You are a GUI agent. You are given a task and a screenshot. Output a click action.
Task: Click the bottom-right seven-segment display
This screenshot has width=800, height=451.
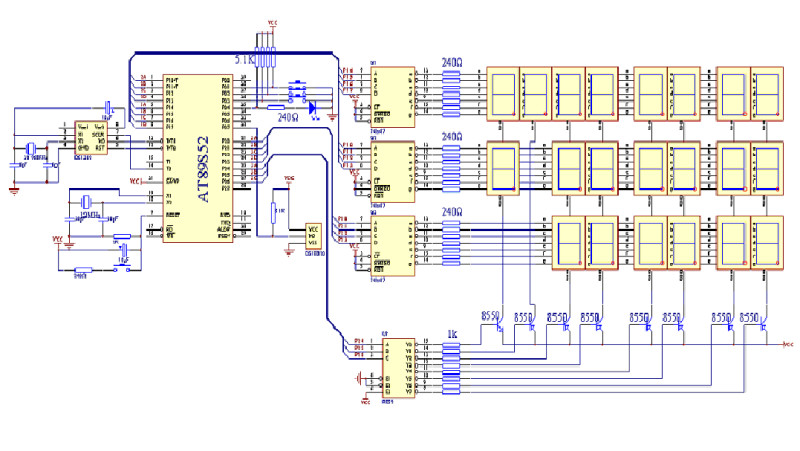(766, 243)
